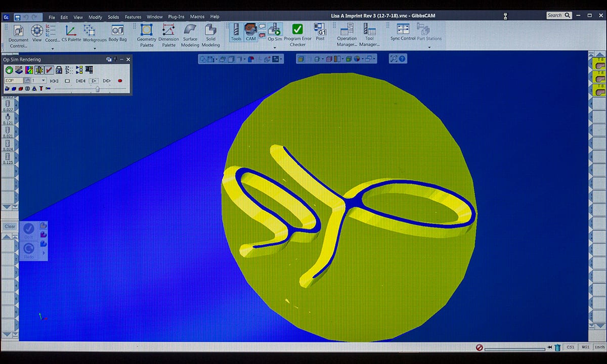The height and width of the screenshot is (364, 607).
Task: Open the Body Bag
Action: click(x=117, y=33)
